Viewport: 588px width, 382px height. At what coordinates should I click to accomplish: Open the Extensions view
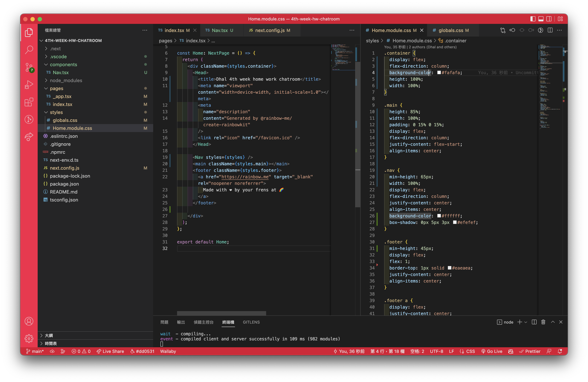tap(29, 102)
